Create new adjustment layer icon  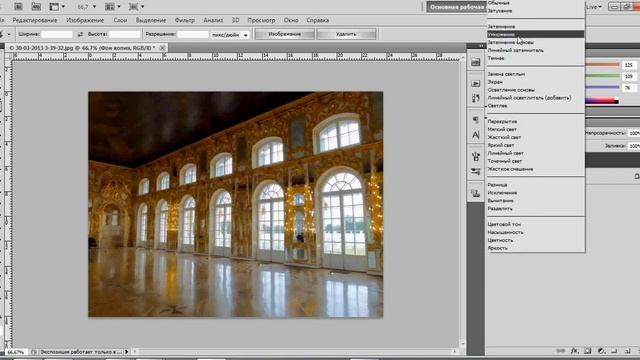tap(601, 351)
